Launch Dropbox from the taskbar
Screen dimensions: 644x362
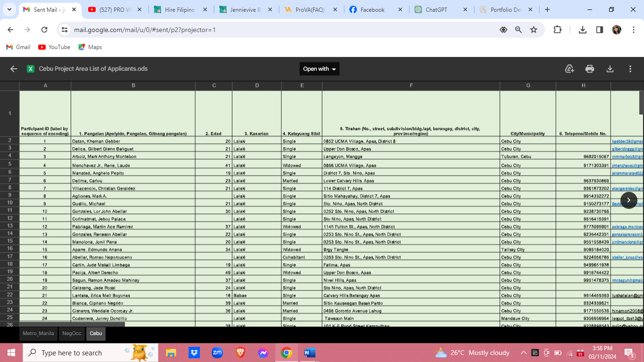[x=194, y=353]
